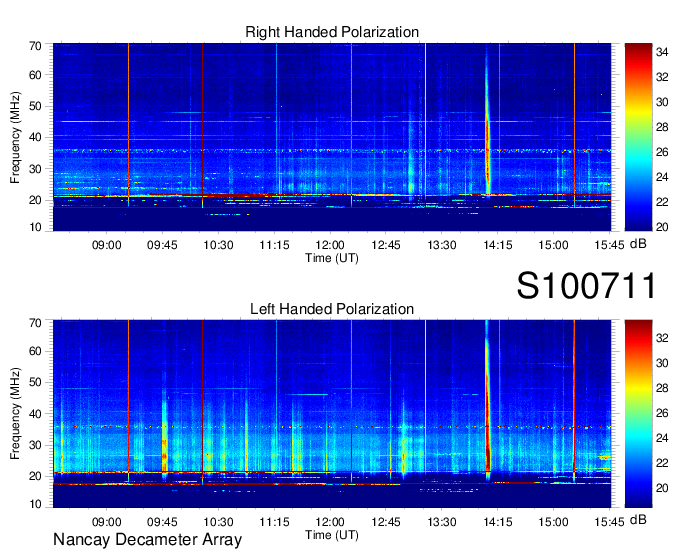680x552 pixels.
Task: Click the 30 MHz tick of Right Handed plot
Action: [35, 169]
